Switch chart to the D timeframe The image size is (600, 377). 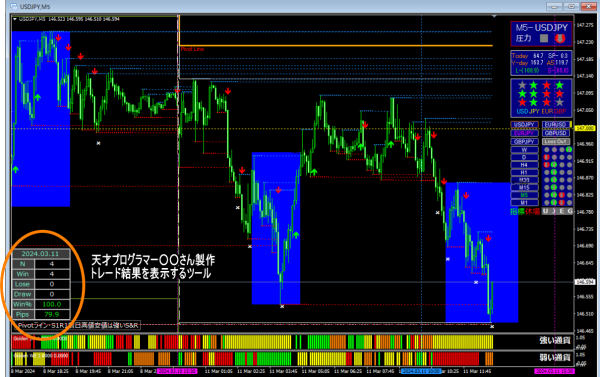click(525, 157)
